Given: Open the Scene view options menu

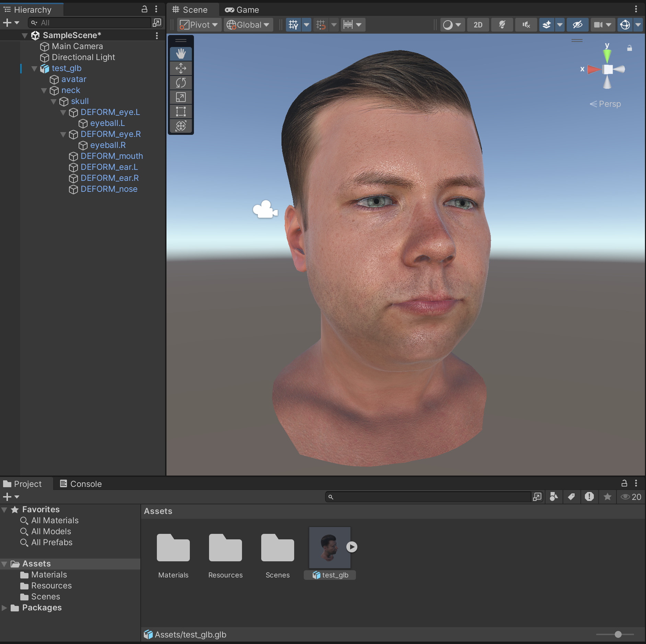Looking at the screenshot, I should 636,9.
